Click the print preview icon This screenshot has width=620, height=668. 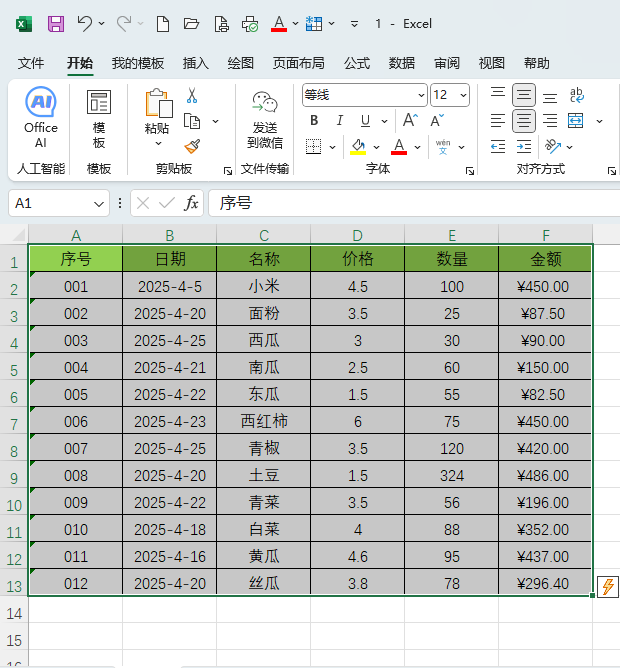click(x=221, y=24)
